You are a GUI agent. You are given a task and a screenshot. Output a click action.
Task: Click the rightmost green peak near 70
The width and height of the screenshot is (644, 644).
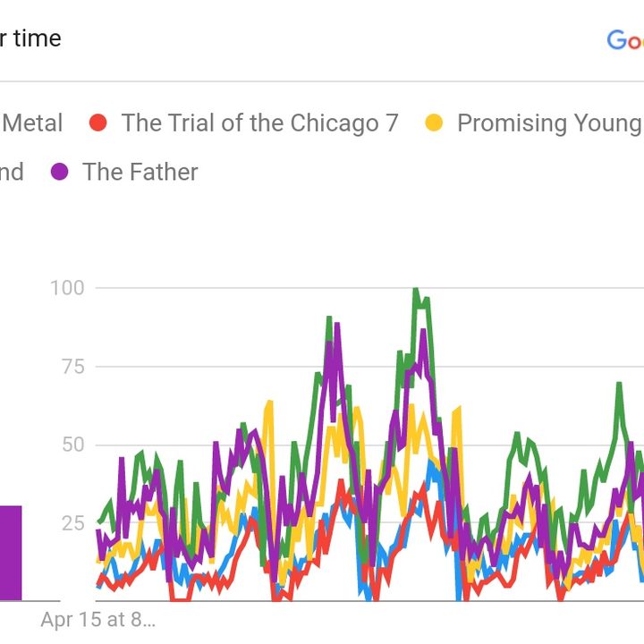[x=618, y=385]
